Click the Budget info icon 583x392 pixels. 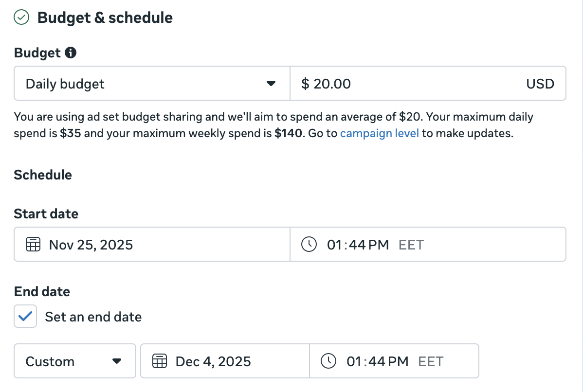71,53
